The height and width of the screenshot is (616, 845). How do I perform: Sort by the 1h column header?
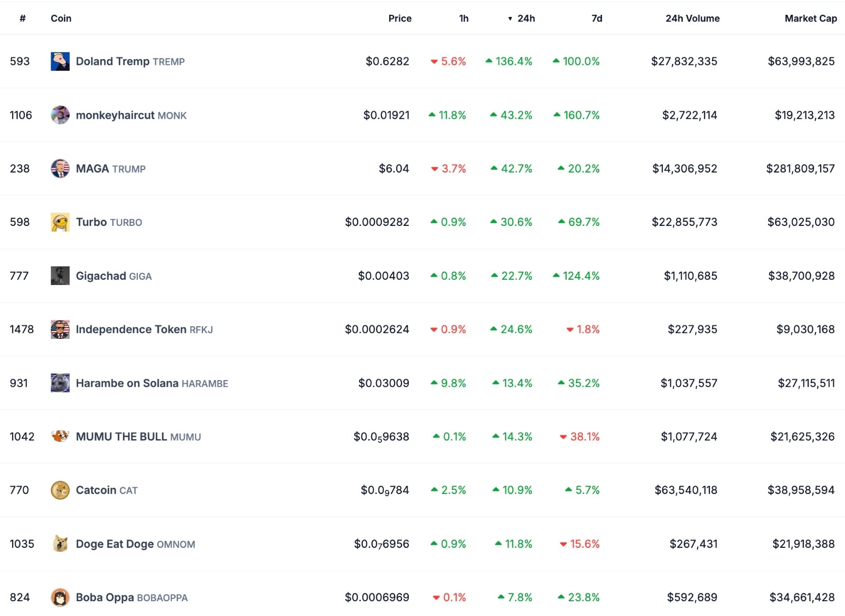pyautogui.click(x=463, y=18)
